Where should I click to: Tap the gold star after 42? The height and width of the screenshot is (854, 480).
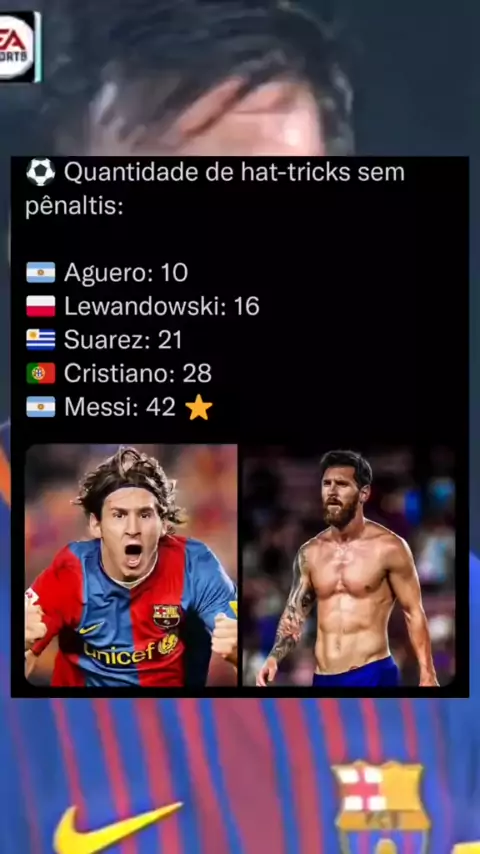(199, 407)
